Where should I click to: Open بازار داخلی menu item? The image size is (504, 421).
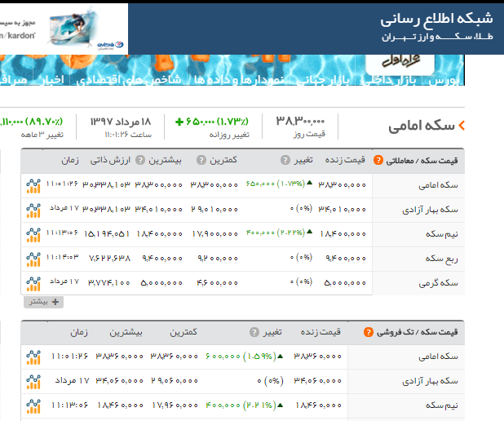[x=388, y=79]
